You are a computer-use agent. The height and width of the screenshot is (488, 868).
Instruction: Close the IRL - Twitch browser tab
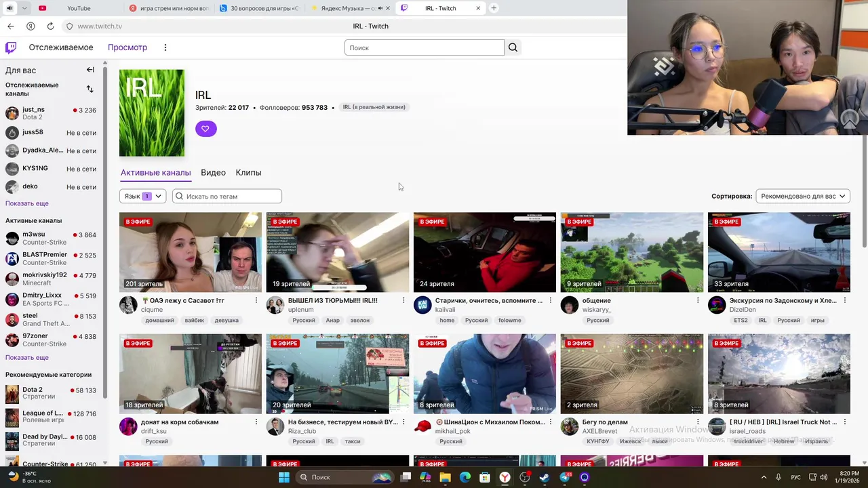tap(478, 8)
